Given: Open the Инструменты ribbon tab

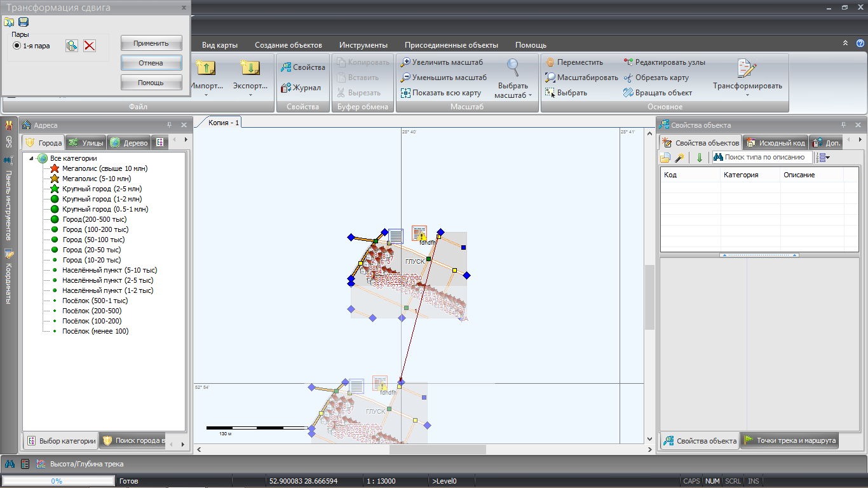Looking at the screenshot, I should click(x=363, y=45).
